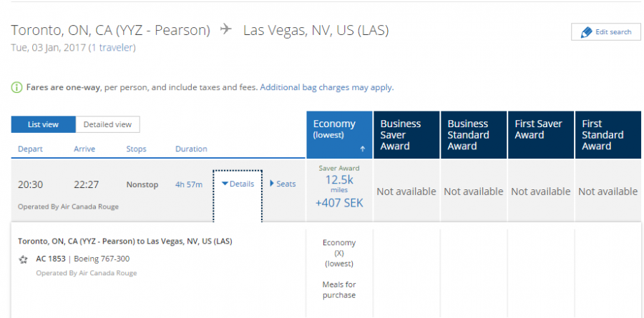Sort by Business Standard Award column

pyautogui.click(x=473, y=134)
